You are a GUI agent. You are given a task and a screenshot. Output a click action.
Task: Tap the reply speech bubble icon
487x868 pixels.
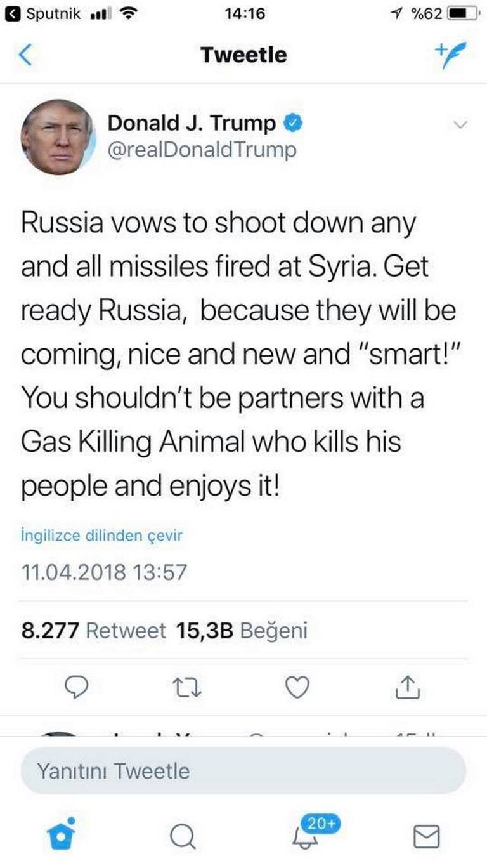click(x=76, y=688)
